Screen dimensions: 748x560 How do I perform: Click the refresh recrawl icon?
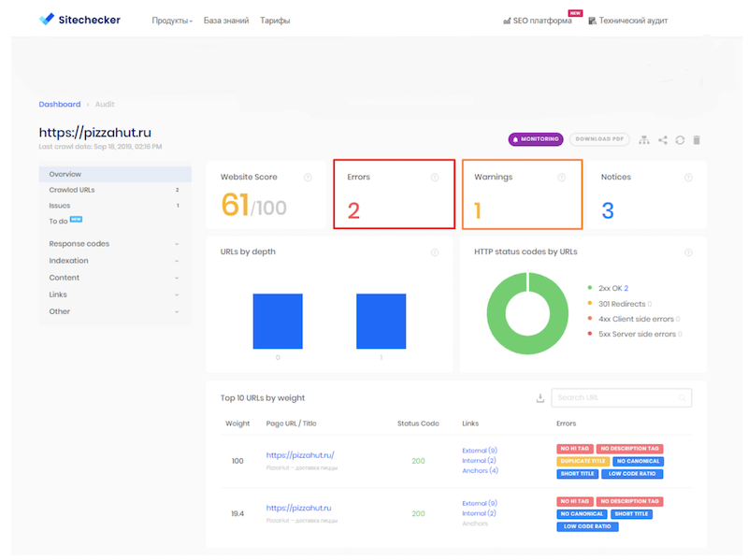coord(680,139)
